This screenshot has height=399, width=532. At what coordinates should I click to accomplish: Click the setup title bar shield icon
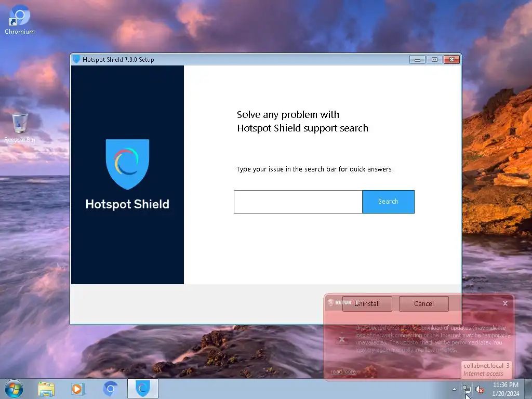point(76,59)
